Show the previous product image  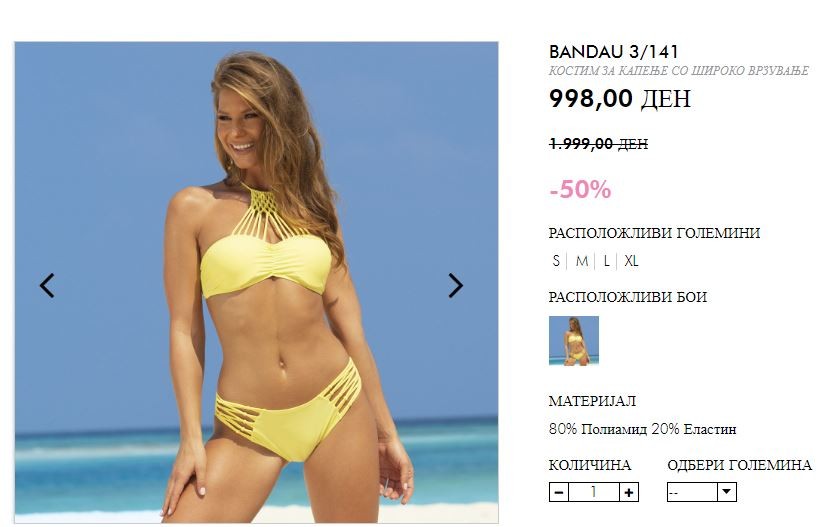tap(47, 286)
